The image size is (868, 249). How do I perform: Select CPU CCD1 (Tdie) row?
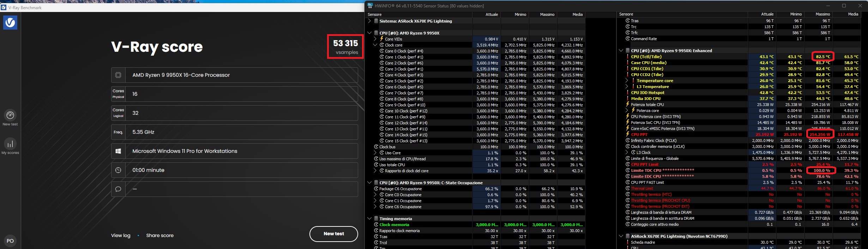pos(739,69)
